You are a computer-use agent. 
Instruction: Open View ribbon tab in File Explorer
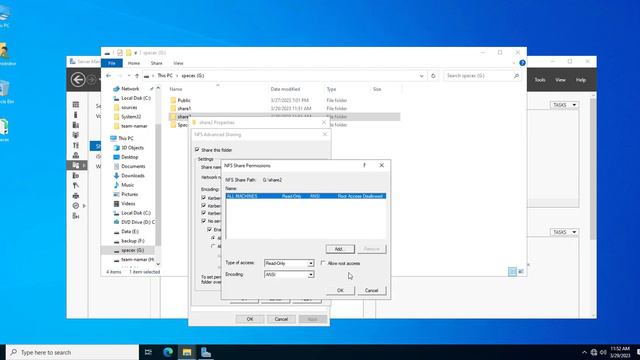pos(178,63)
